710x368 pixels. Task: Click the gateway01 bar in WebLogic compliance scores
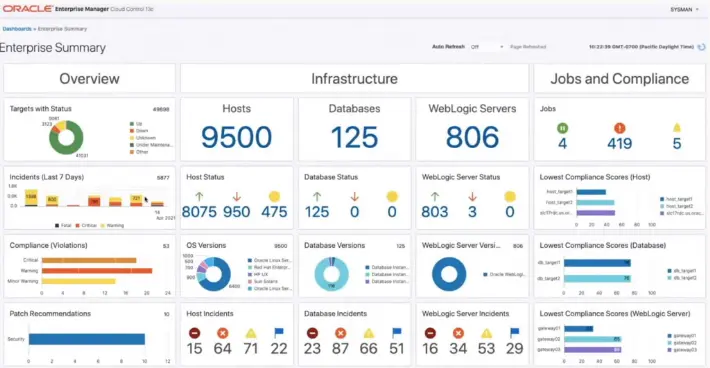579,329
